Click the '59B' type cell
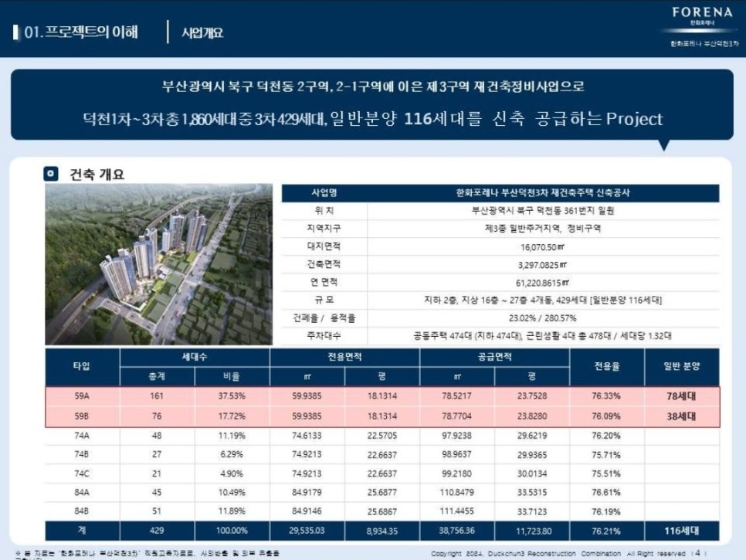 pyautogui.click(x=82, y=416)
